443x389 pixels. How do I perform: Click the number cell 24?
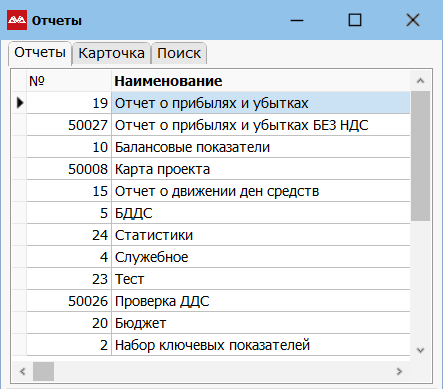point(69,235)
